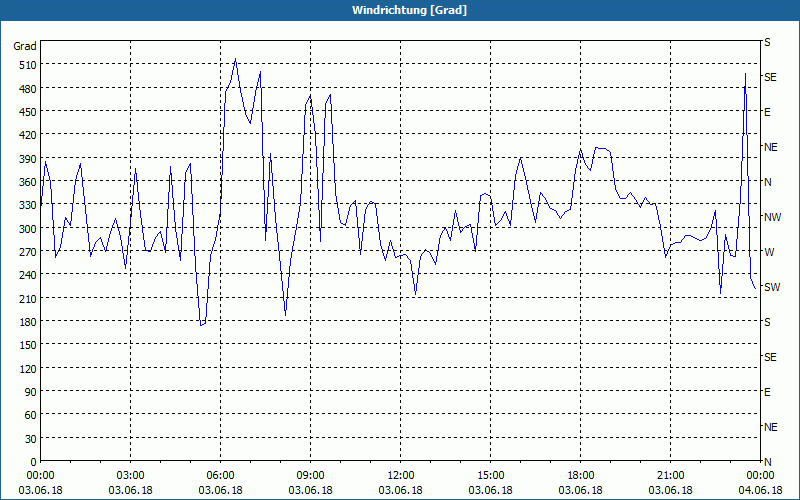Click the 03:00 time label

click(131, 476)
